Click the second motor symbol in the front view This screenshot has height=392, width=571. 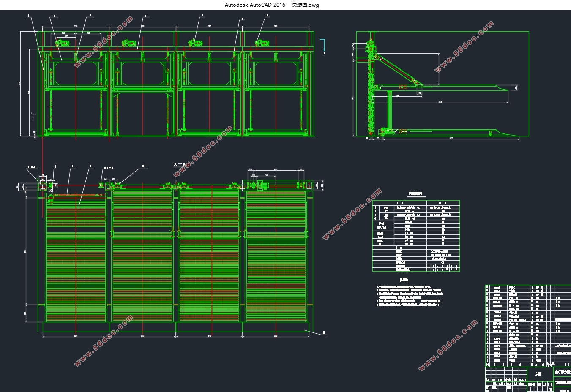(x=128, y=43)
